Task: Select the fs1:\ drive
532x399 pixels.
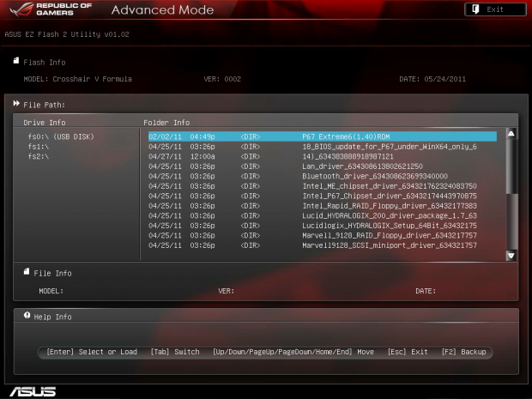Action: click(39, 147)
